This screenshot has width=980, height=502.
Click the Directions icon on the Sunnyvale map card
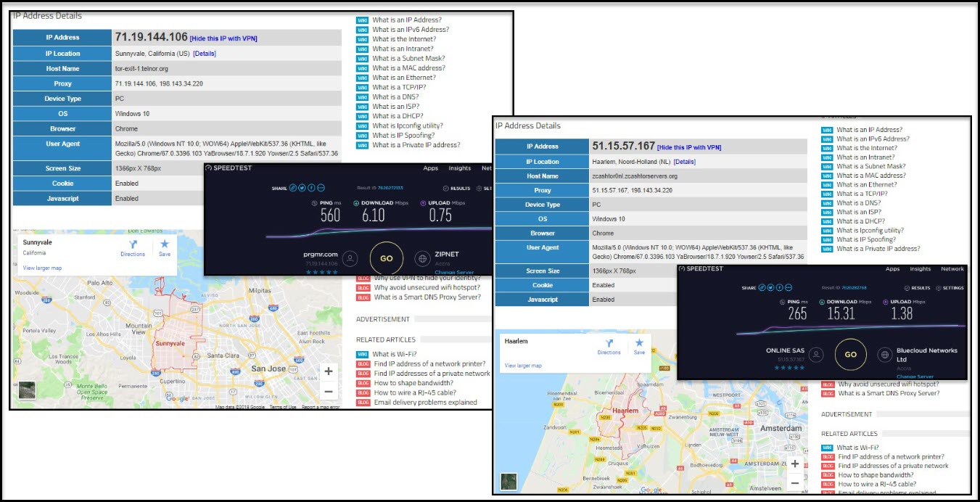(133, 244)
